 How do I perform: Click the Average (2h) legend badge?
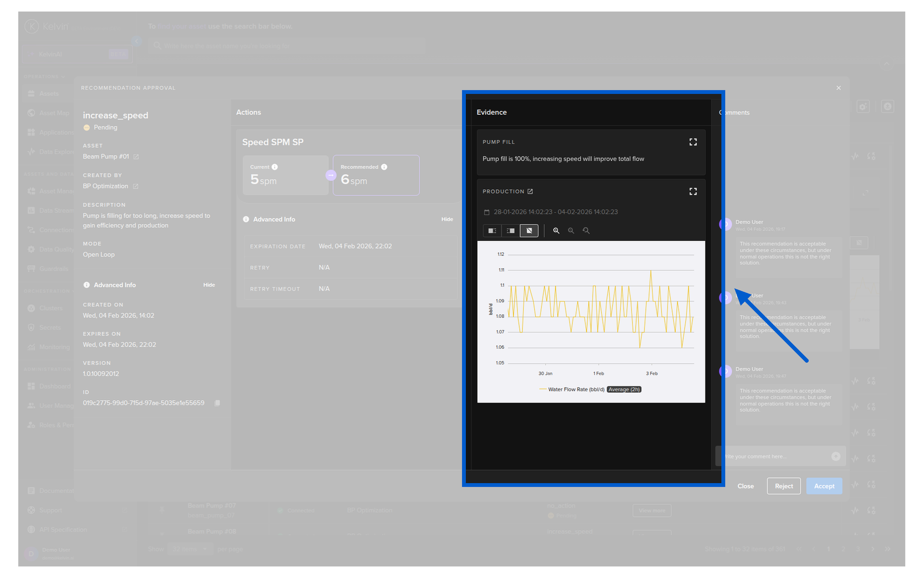pyautogui.click(x=624, y=390)
